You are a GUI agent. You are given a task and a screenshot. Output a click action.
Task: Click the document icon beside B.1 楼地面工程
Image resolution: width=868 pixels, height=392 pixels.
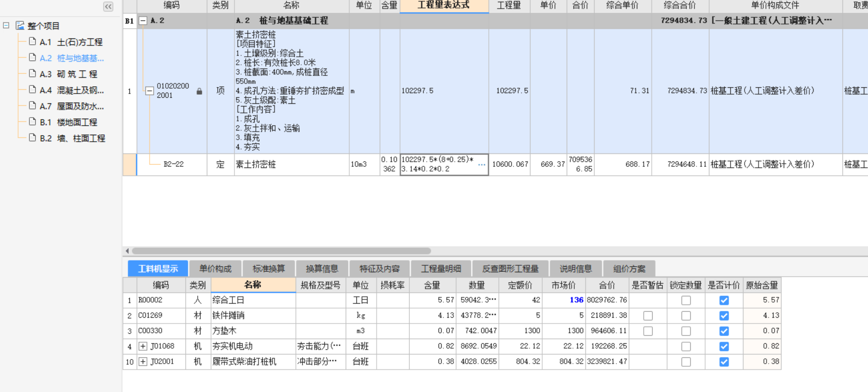(33, 121)
